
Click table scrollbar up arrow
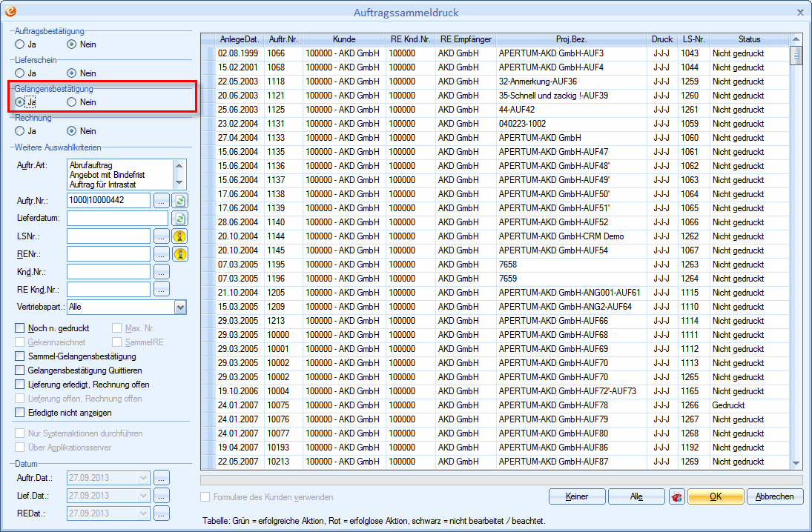coord(796,39)
